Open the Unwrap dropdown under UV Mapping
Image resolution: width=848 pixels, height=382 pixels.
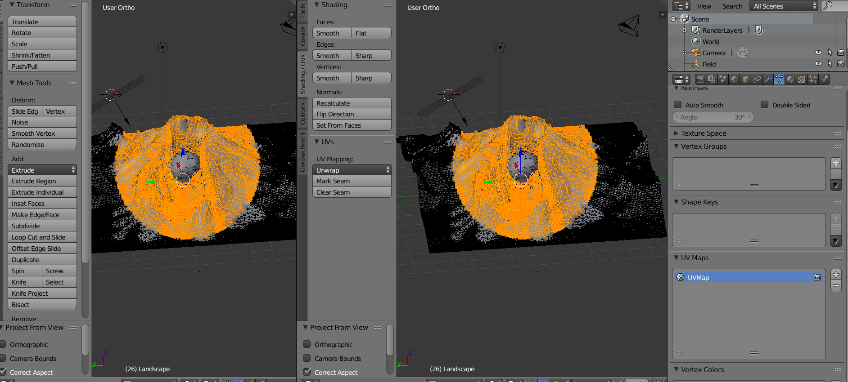[x=352, y=170]
